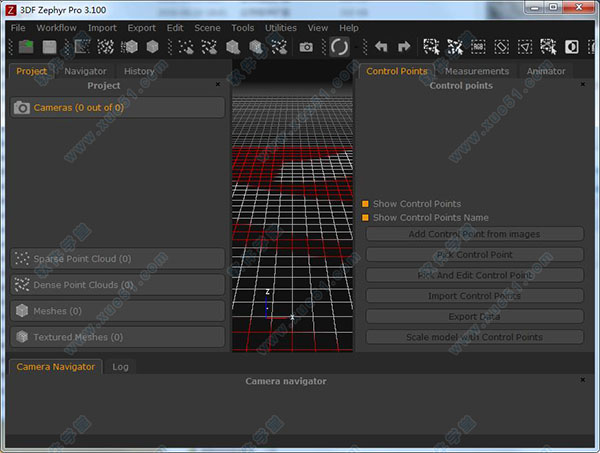600x453 pixels.
Task: Switch to the Navigator tab
Action: (x=85, y=71)
